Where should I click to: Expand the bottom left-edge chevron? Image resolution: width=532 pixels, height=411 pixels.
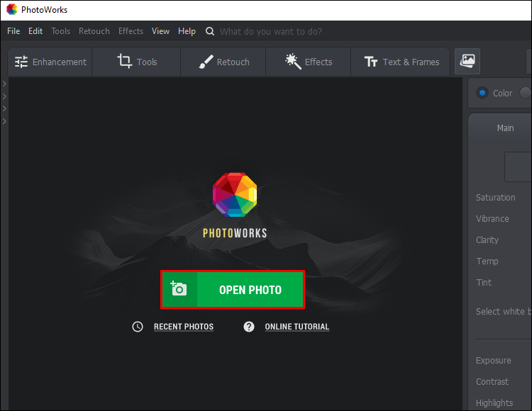point(4,121)
